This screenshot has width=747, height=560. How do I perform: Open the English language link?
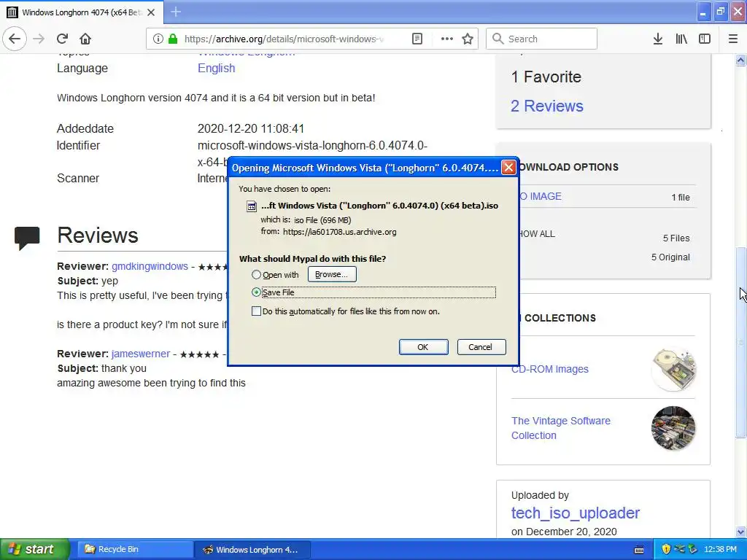(x=216, y=68)
